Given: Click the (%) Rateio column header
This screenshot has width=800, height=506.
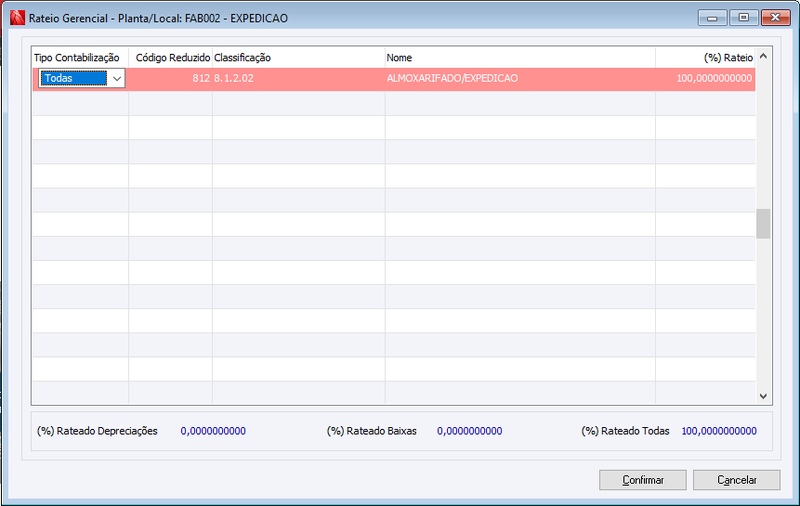Looking at the screenshot, I should coord(705,58).
